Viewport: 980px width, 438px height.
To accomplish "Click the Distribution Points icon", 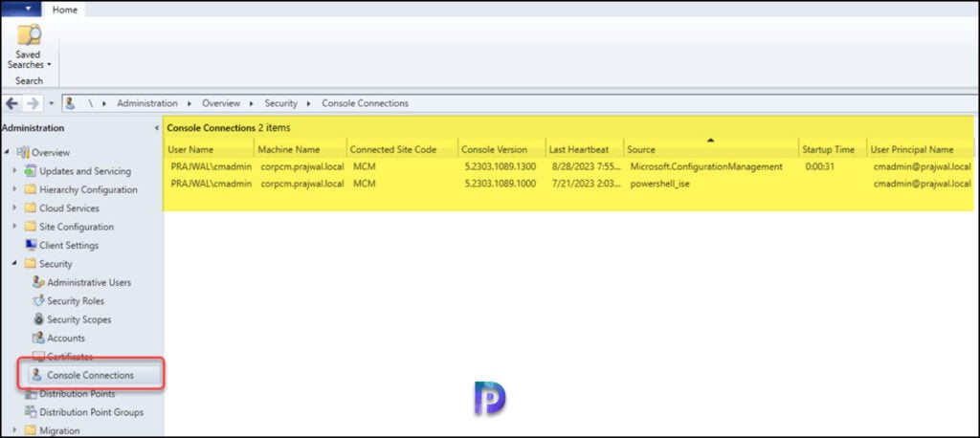I will pos(30,394).
